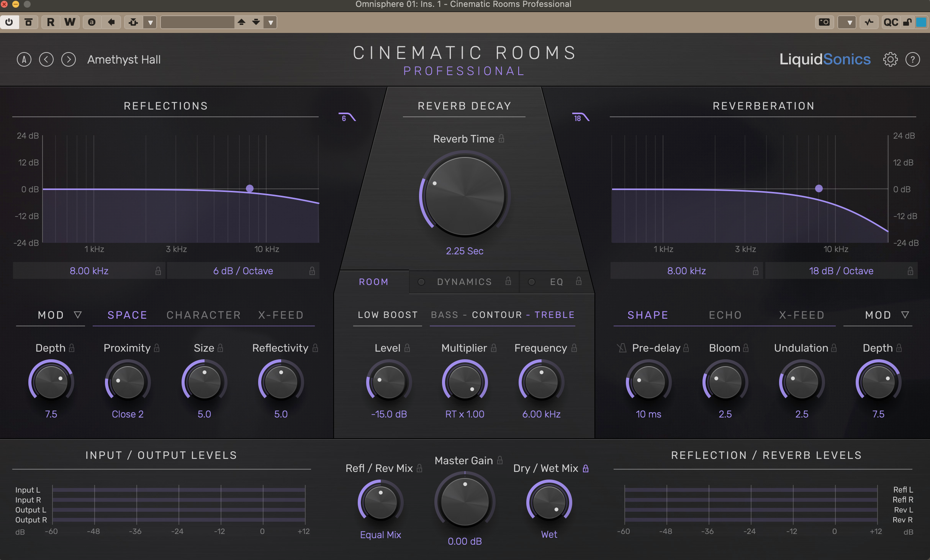Click the A/B compare circle icon
Viewport: 930px width, 560px height.
point(24,59)
